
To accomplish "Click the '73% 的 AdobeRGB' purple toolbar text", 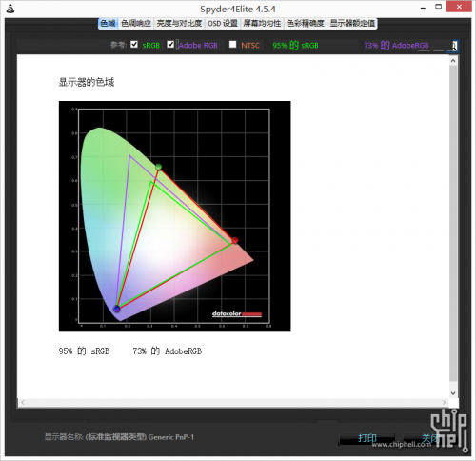I will pyautogui.click(x=396, y=45).
